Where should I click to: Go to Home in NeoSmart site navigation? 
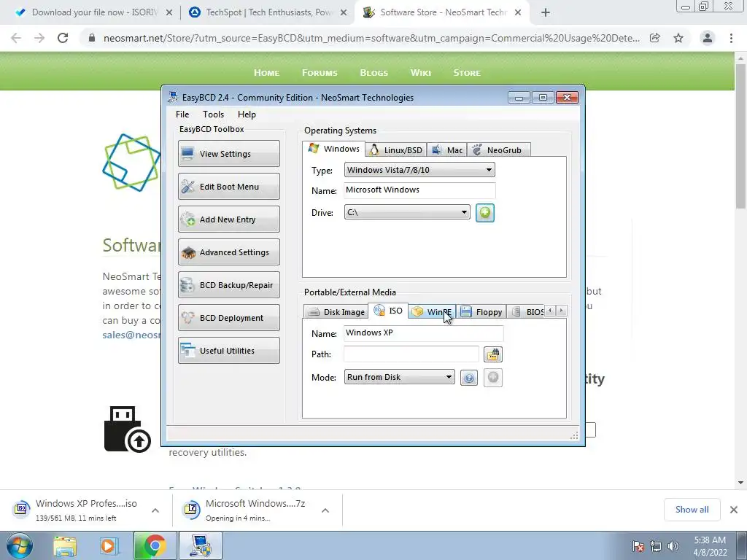pos(267,73)
